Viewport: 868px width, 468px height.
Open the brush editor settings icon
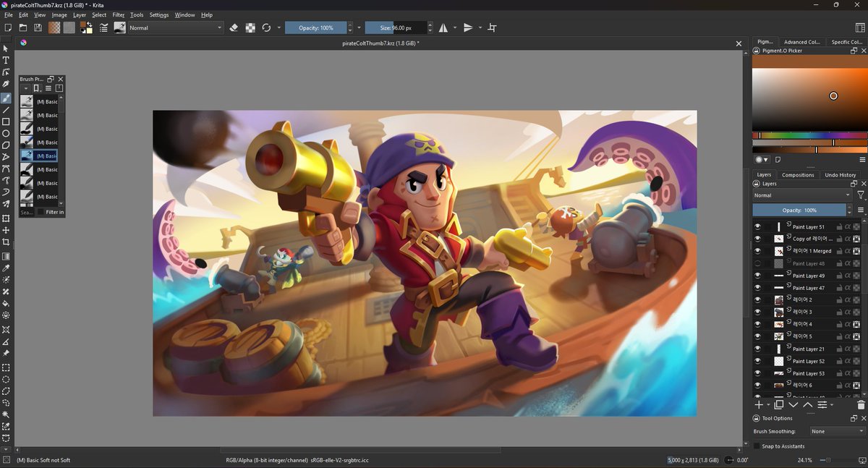[x=104, y=27]
